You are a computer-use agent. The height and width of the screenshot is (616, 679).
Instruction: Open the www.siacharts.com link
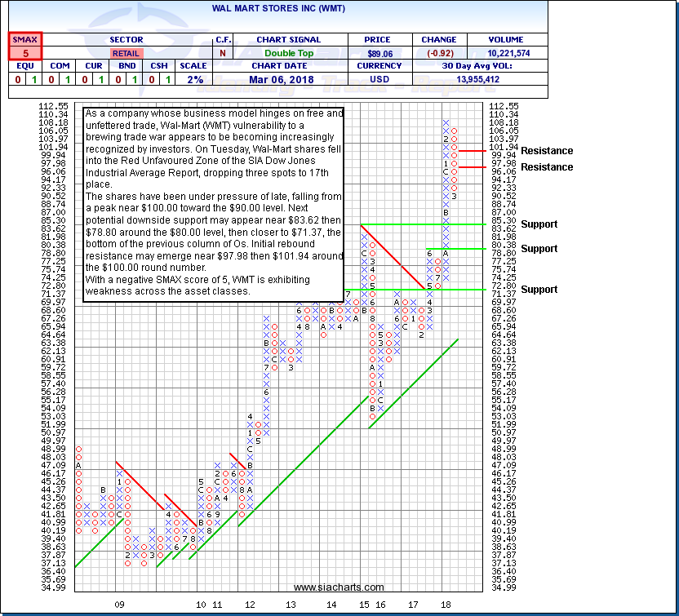click(339, 587)
